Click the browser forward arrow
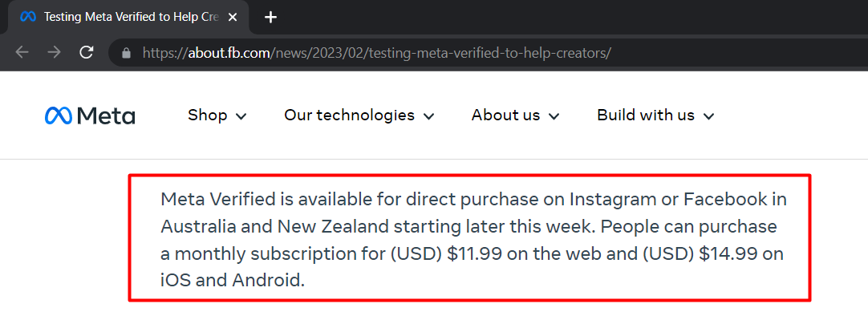The image size is (868, 316). [54, 53]
